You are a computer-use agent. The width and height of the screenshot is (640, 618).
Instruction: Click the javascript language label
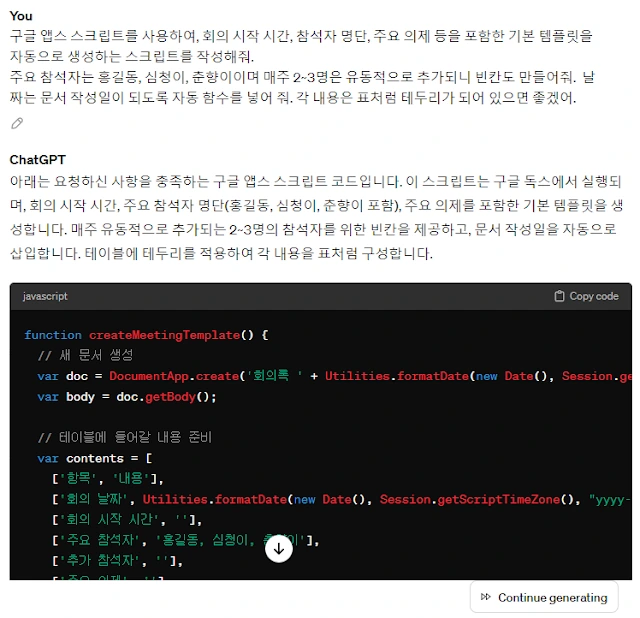point(45,296)
